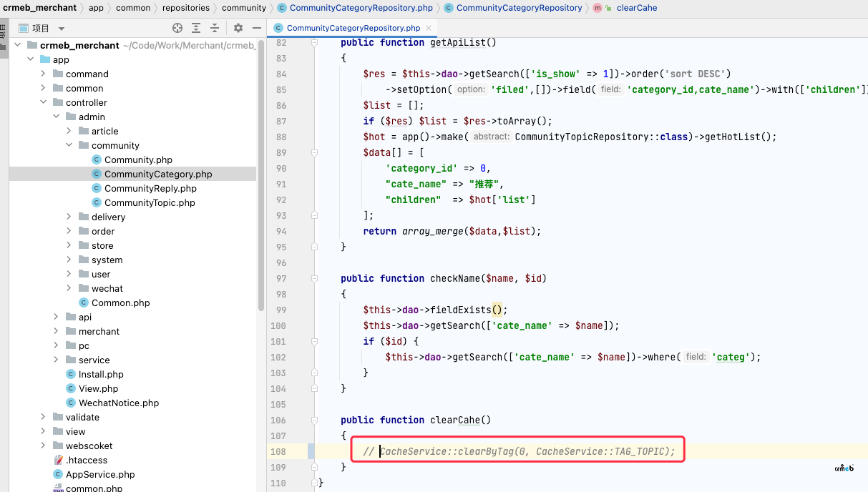The width and height of the screenshot is (868, 492).
Task: Click the AppService.php file icon
Action: click(58, 474)
